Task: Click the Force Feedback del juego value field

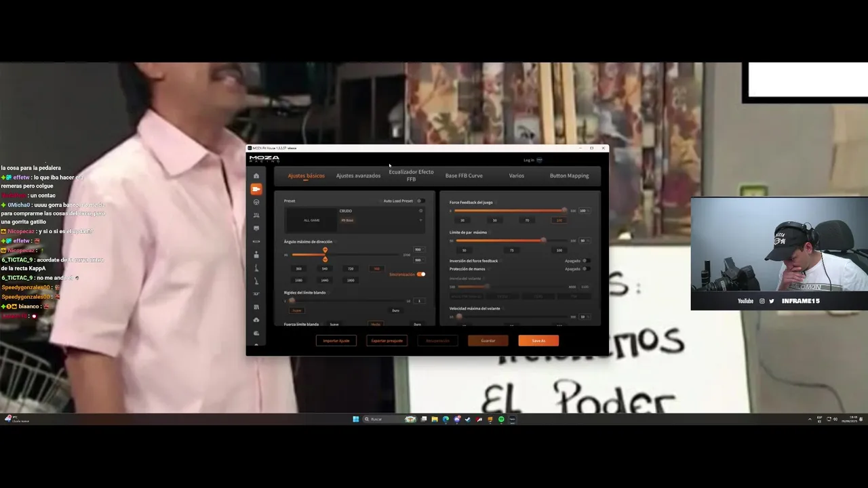Action: (x=585, y=211)
